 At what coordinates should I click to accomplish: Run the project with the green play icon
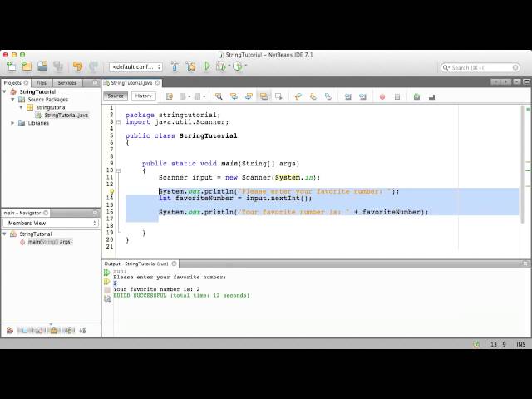click(x=207, y=66)
